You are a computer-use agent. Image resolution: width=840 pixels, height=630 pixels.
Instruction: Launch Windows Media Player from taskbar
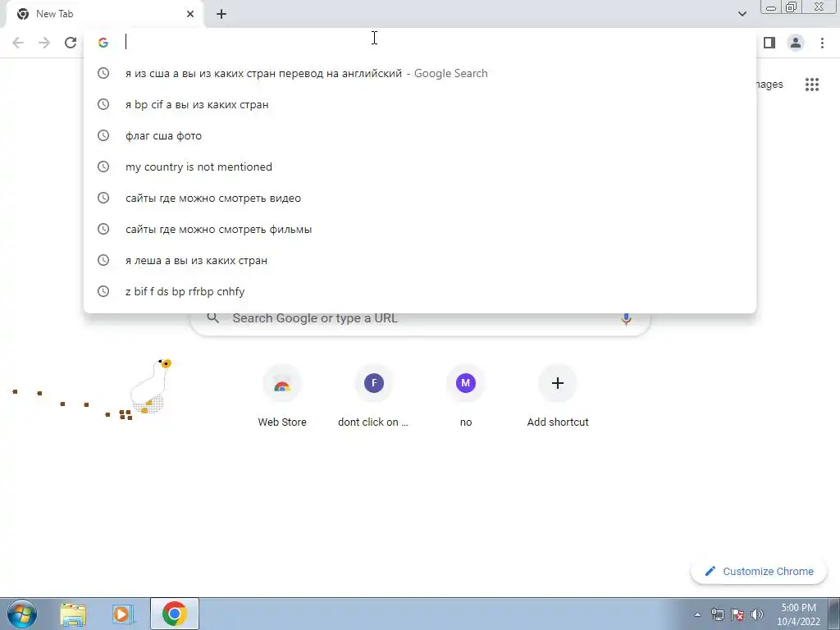(123, 614)
